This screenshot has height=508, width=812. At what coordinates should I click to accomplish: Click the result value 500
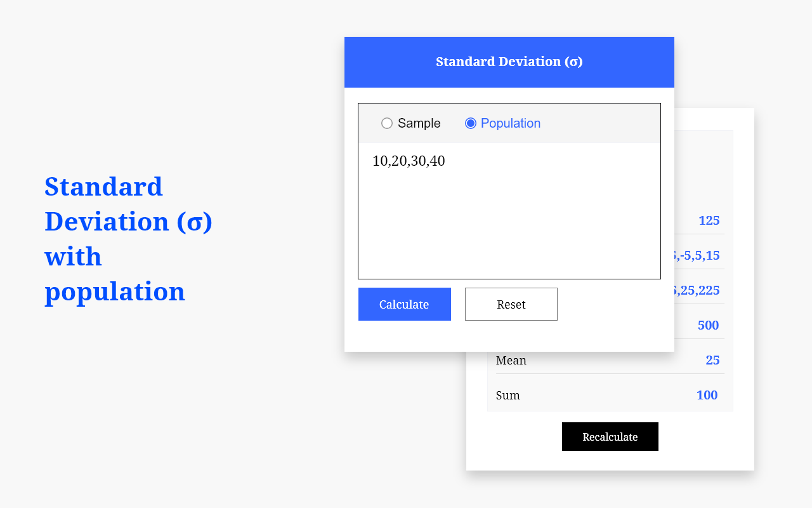point(708,326)
